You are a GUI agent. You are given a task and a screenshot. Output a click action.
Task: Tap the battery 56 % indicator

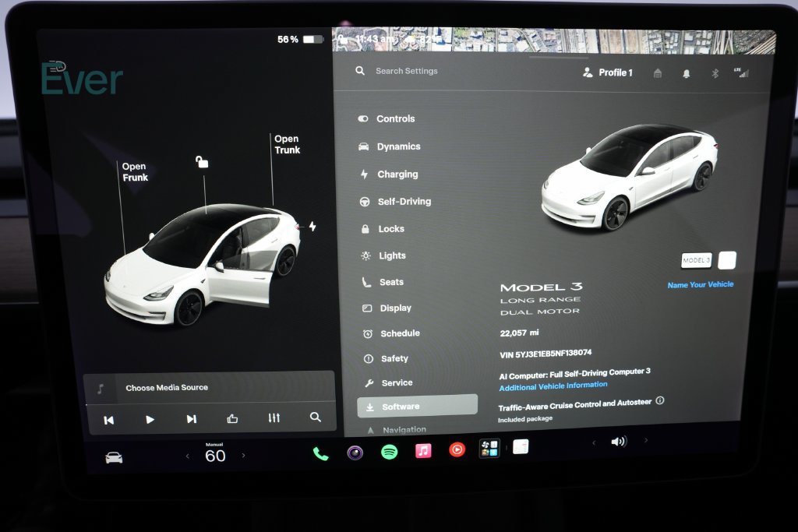pos(300,39)
